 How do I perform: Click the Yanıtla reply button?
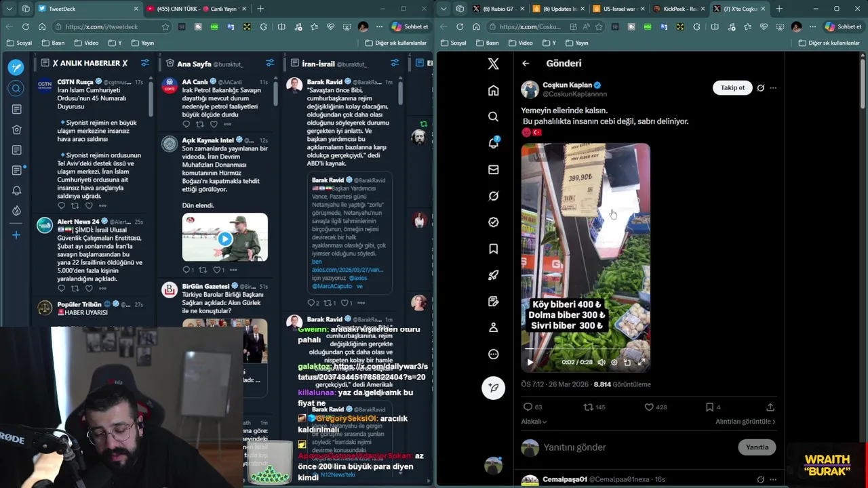(757, 447)
